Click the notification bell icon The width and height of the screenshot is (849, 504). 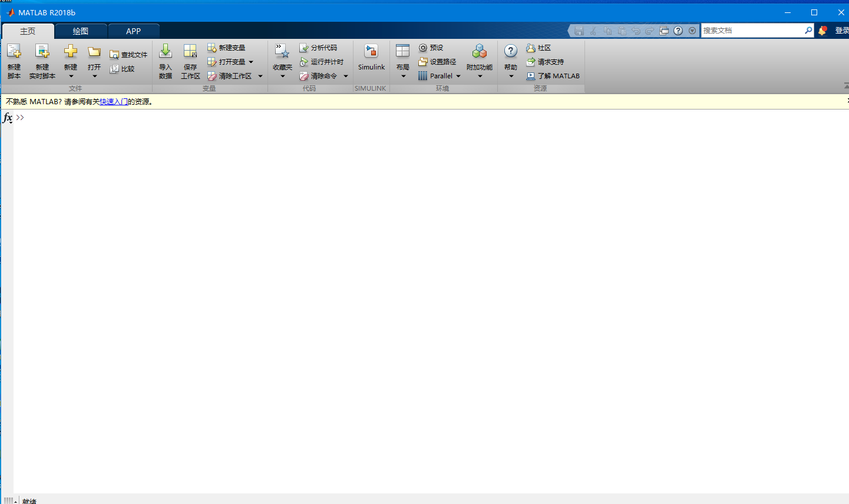coord(822,31)
